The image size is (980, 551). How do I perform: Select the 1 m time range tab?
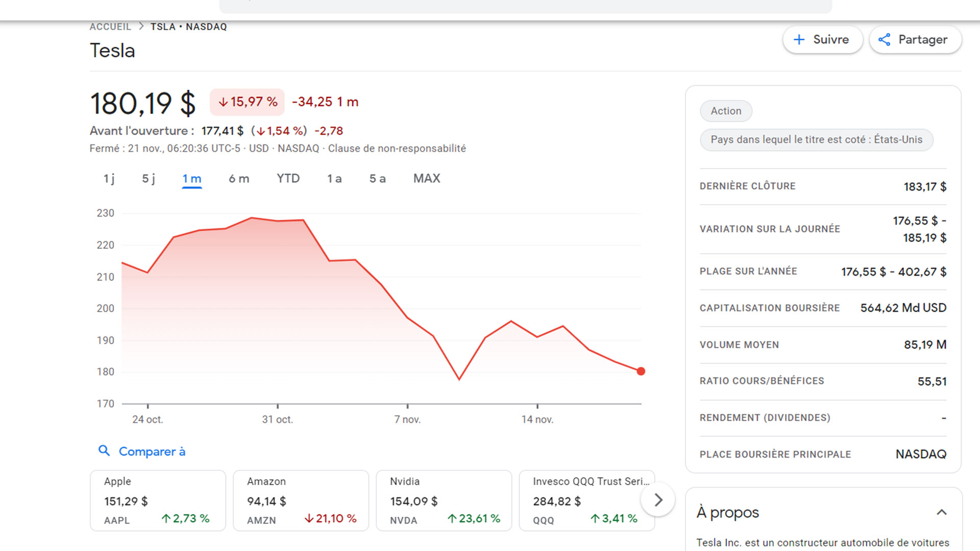[x=192, y=178]
